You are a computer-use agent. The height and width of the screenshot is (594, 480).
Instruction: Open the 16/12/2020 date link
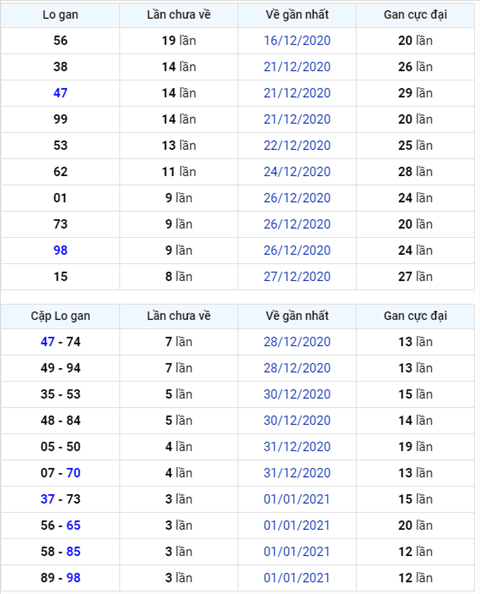click(x=297, y=41)
